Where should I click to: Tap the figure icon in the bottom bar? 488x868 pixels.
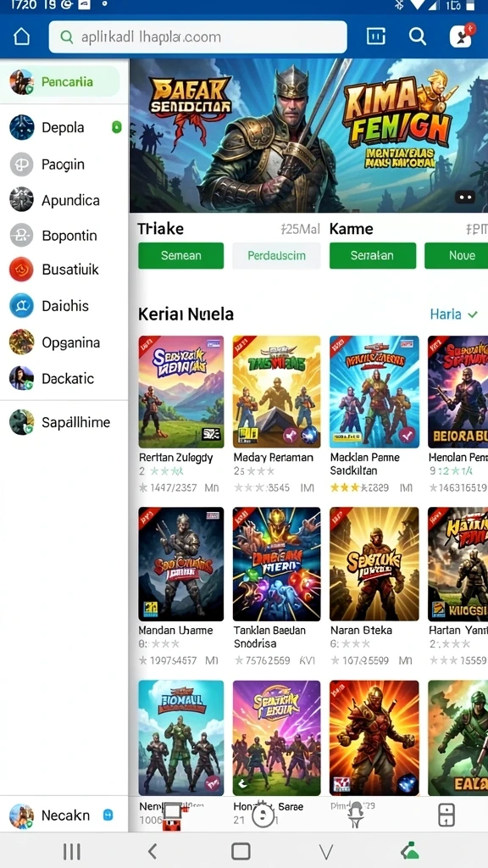(x=356, y=815)
